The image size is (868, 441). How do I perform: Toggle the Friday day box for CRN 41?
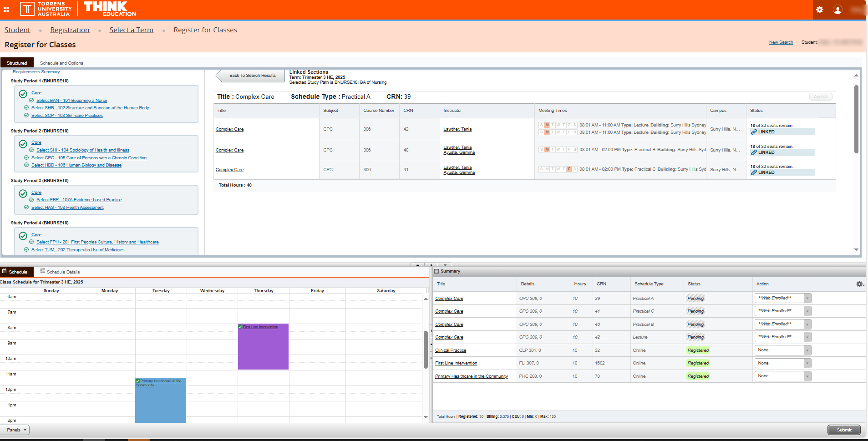click(569, 169)
